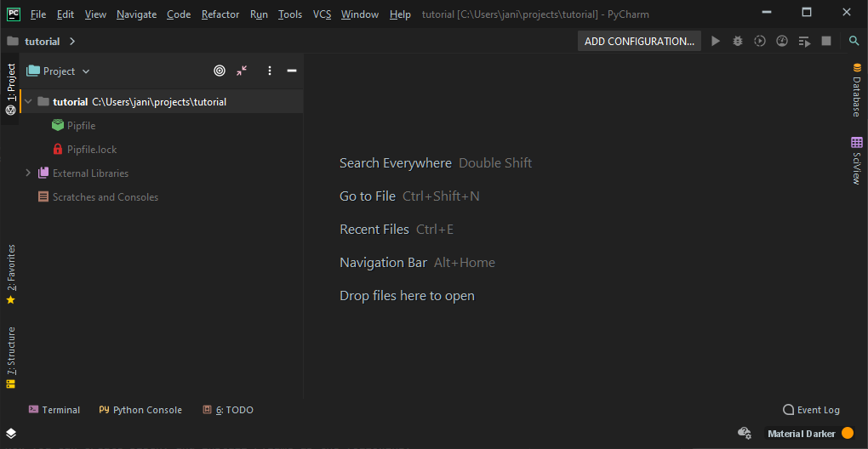Click the status bar inspection settings icon

745,433
